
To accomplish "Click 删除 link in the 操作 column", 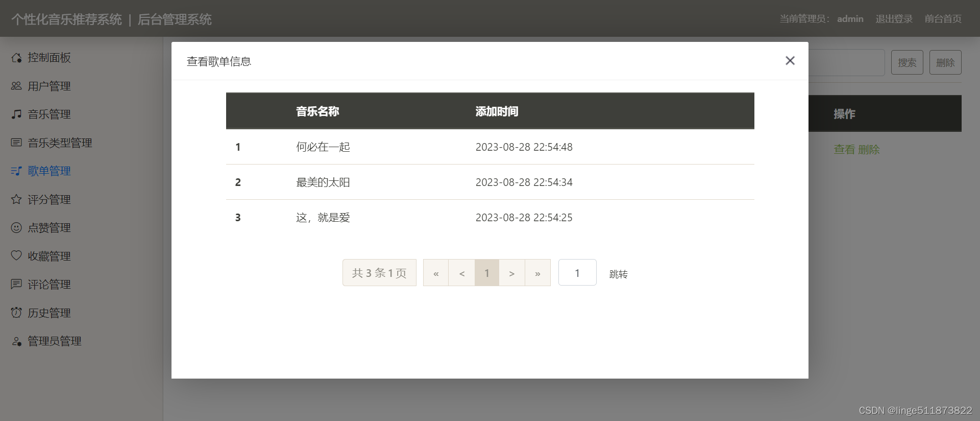I will 869,150.
